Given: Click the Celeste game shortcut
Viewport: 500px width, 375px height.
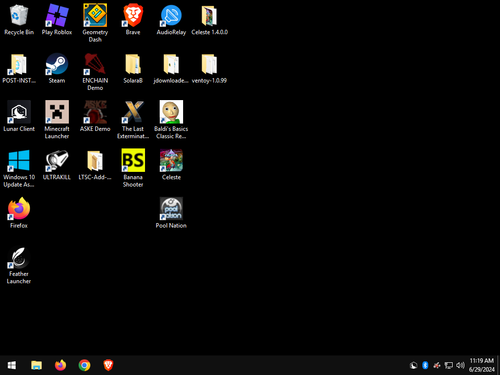Looking at the screenshot, I should 171,165.
